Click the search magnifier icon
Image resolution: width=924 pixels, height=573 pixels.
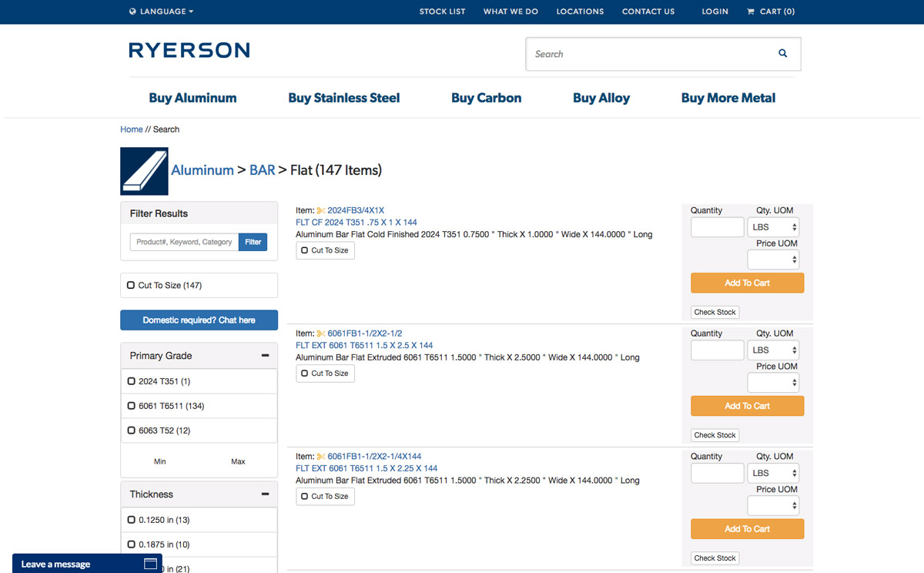pyautogui.click(x=782, y=54)
